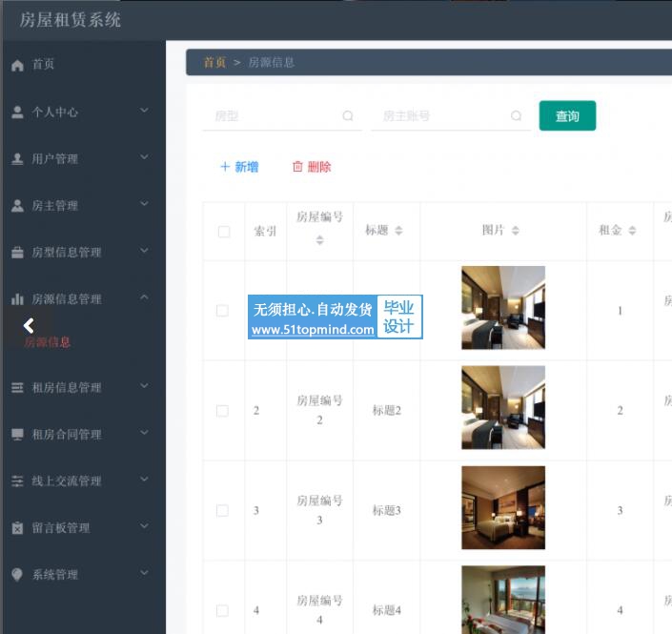This screenshot has width=672, height=634.
Task: Select 租房合同管理 in the sidebar
Action: [67, 434]
